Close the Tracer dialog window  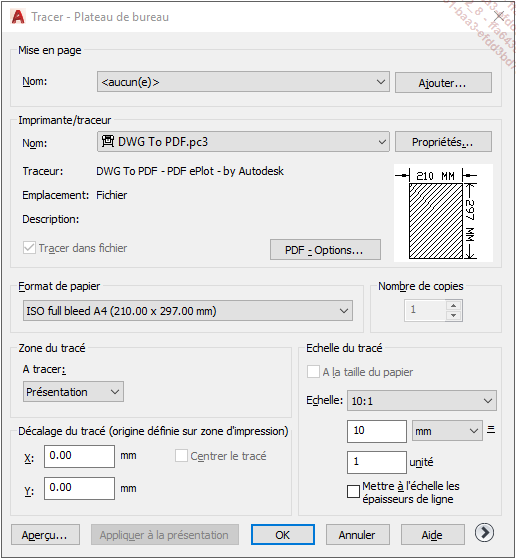point(499,16)
